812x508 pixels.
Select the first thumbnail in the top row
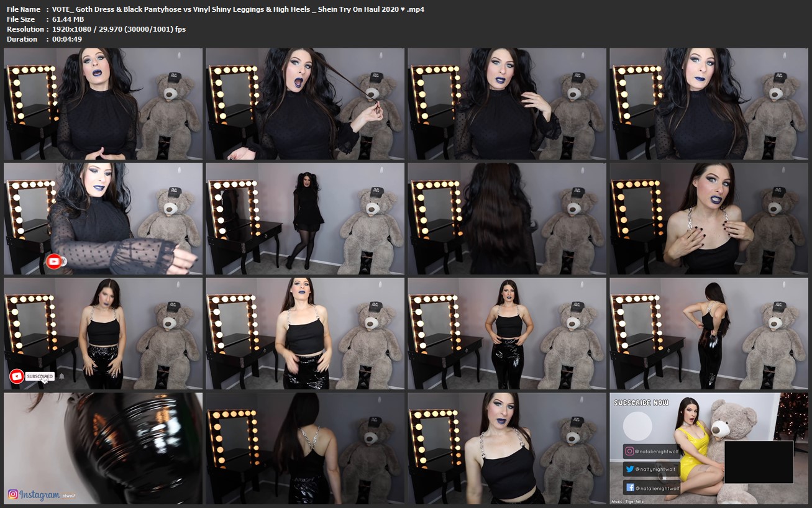coord(103,104)
